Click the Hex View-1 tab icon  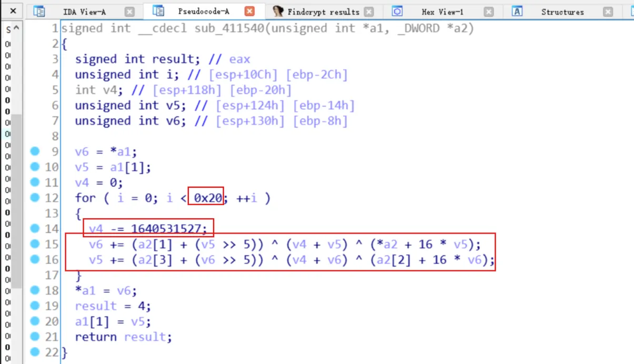click(x=397, y=11)
